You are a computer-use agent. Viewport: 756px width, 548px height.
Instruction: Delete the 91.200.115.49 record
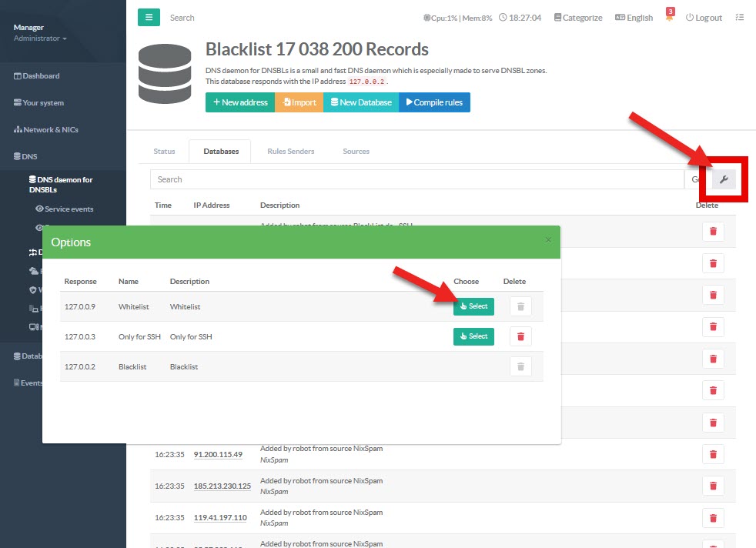click(x=713, y=454)
